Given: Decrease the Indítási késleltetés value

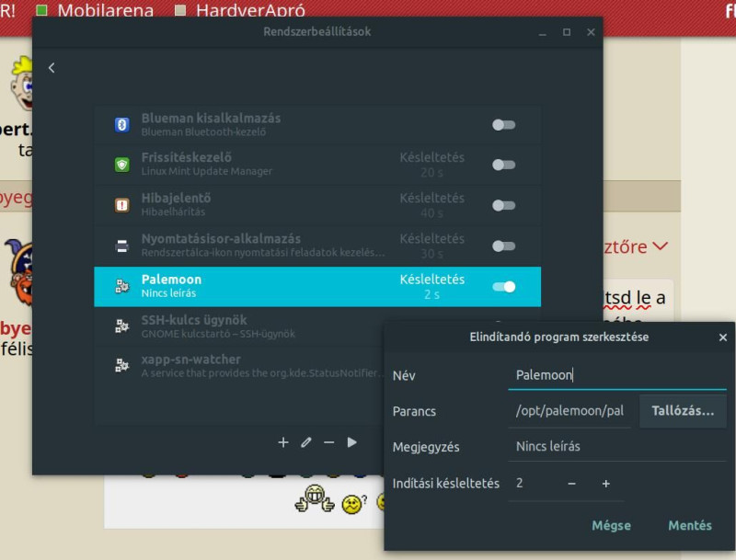Looking at the screenshot, I should (x=571, y=484).
